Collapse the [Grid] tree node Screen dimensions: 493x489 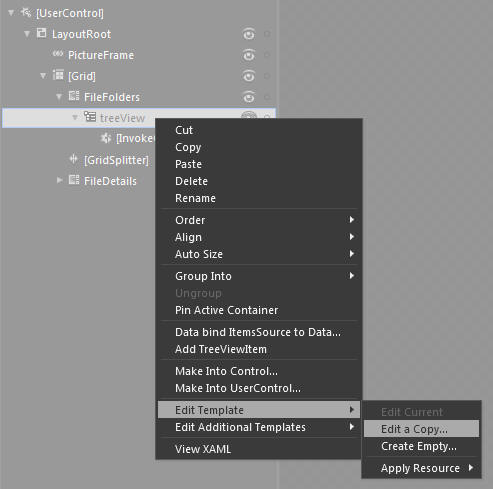[x=43, y=76]
